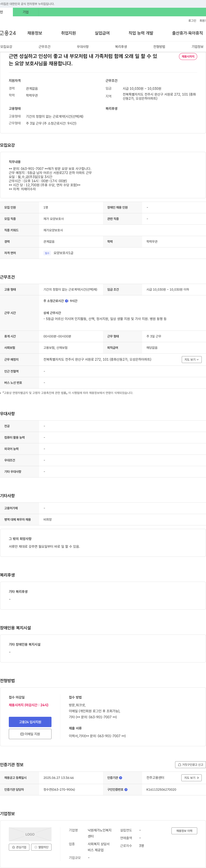Select certification number K161132506270020
Viewport: 206px width, 868px height.
[161, 789]
